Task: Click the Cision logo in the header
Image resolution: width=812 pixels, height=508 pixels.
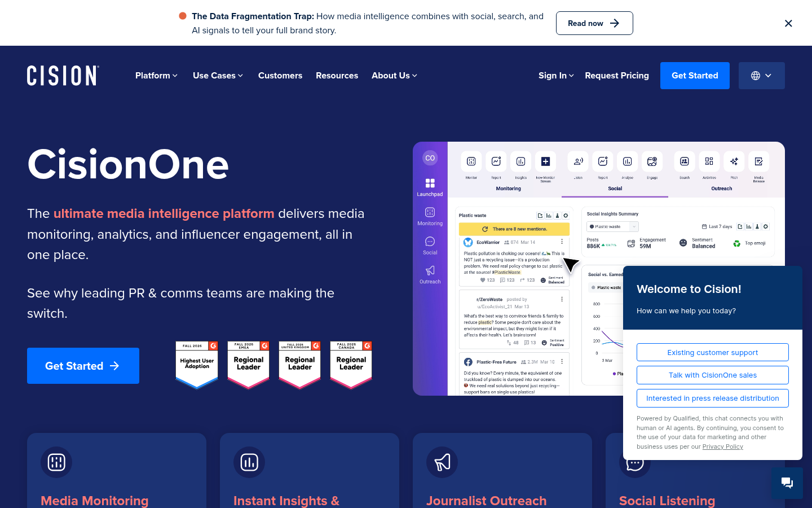Action: click(x=63, y=76)
